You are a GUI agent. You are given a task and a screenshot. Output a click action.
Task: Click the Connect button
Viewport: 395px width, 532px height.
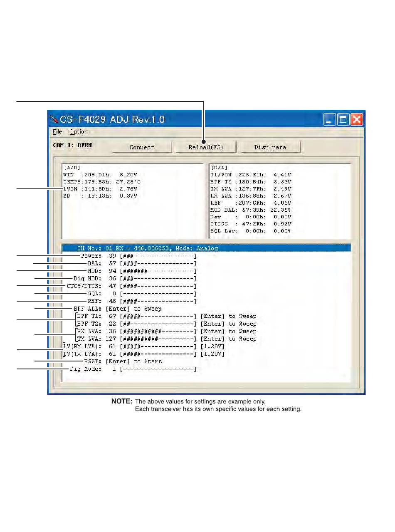pos(142,147)
